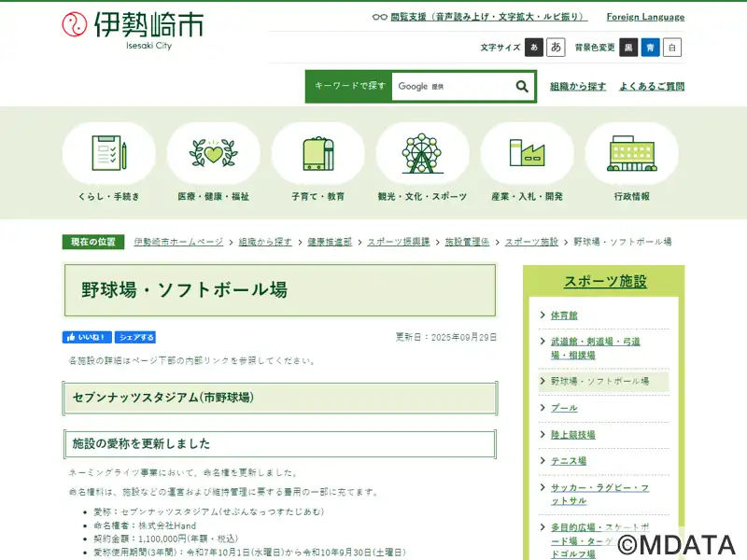747x560 pixels.
Task: Open よくあるご質問 link
Action: click(652, 86)
